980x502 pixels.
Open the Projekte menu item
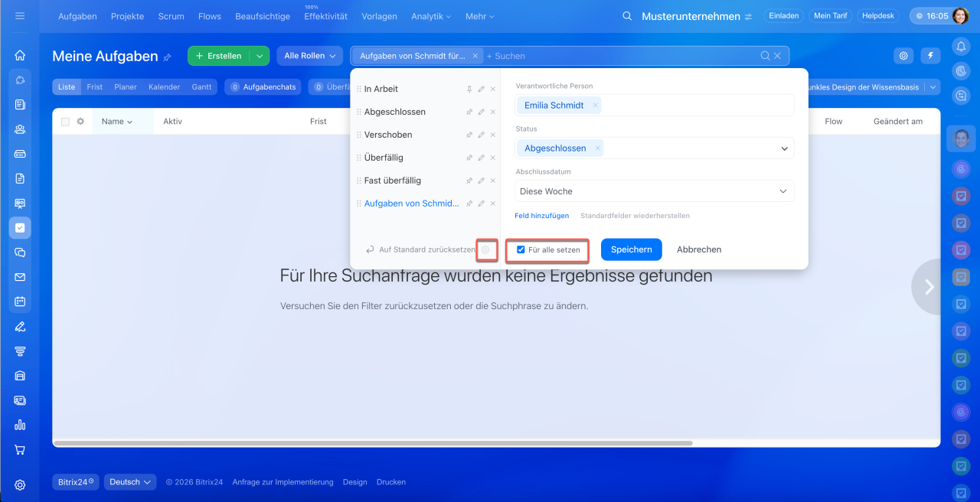click(127, 16)
